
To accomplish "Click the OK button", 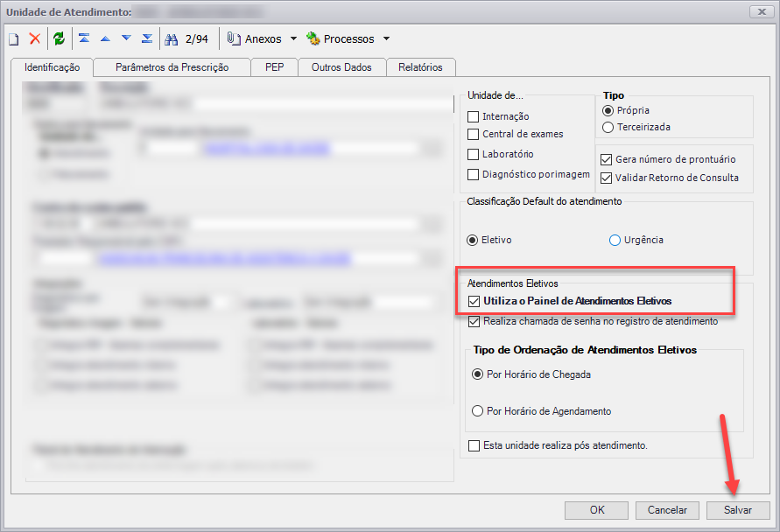I will 596,510.
